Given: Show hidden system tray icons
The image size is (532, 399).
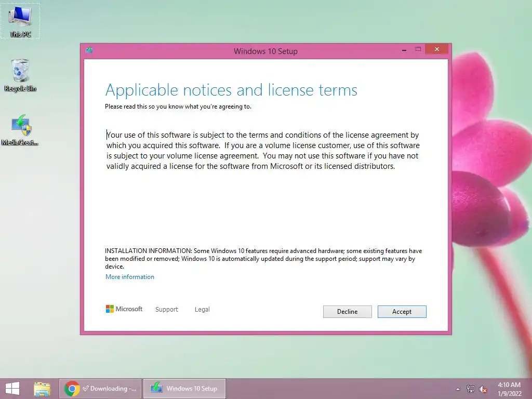Looking at the screenshot, I should tap(458, 389).
